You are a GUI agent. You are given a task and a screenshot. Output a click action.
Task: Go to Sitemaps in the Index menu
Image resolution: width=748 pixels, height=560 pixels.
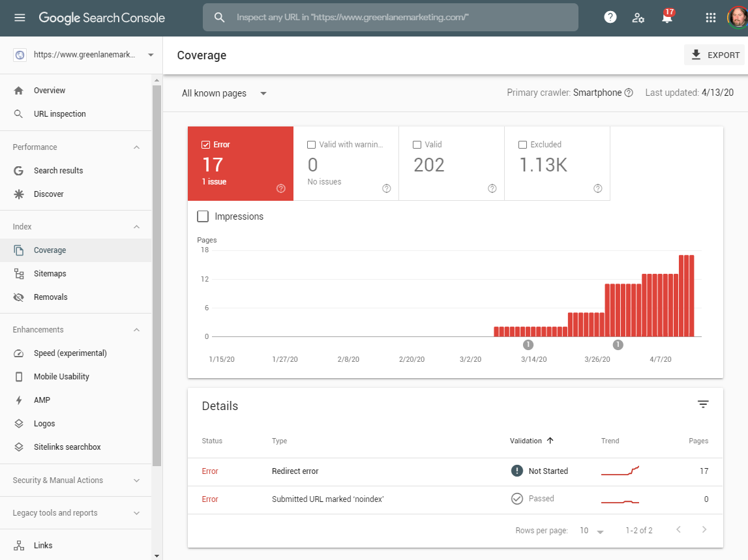pyautogui.click(x=50, y=273)
